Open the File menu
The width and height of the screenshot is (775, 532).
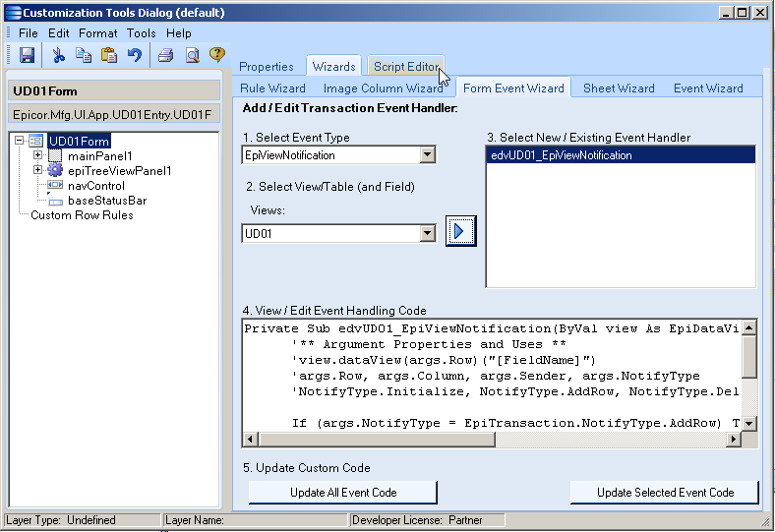[29, 33]
